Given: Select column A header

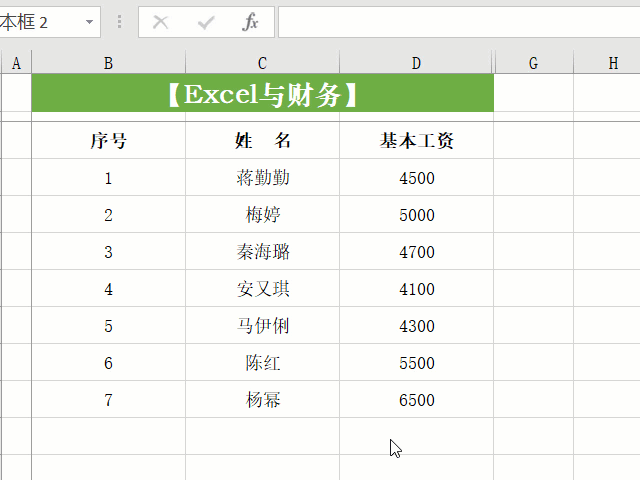Looking at the screenshot, I should [16, 63].
